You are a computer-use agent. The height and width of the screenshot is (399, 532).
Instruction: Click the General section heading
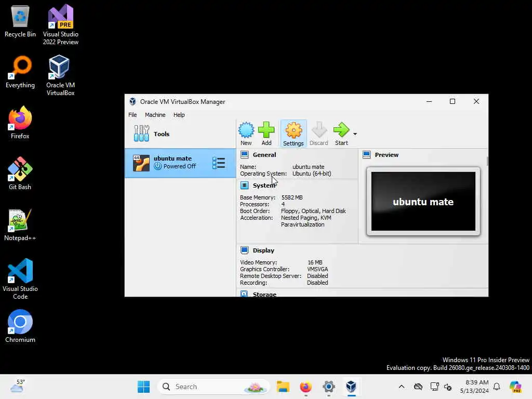[264, 155]
